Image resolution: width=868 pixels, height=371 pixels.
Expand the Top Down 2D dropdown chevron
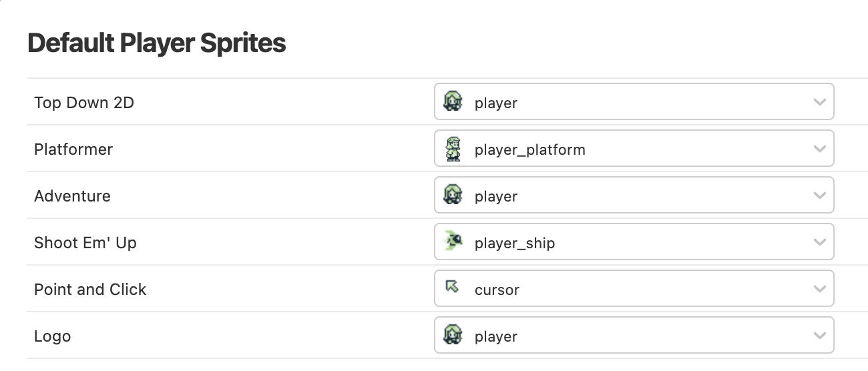tap(820, 102)
